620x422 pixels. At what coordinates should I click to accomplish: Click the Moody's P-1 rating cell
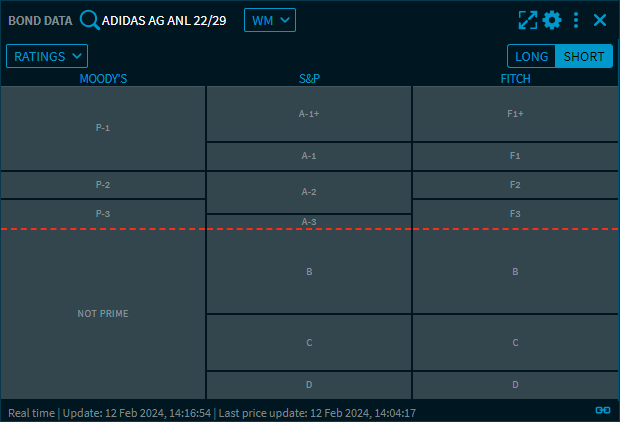coord(103,128)
